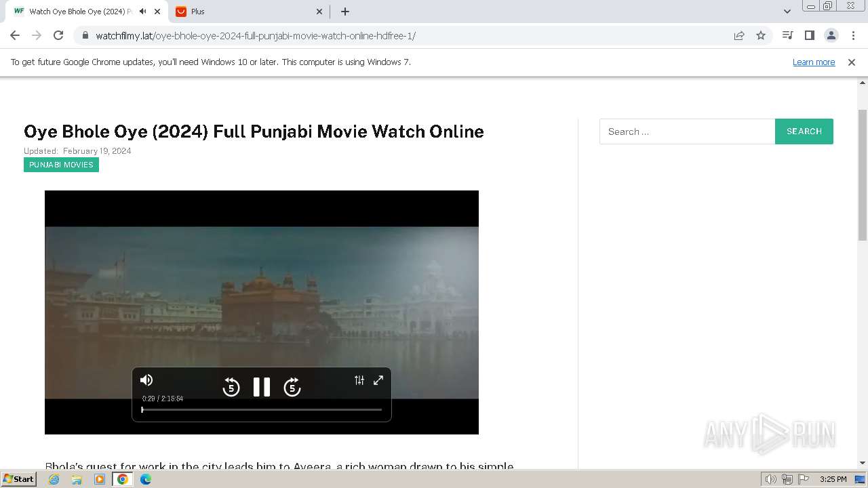The image size is (868, 488).
Task: Click the movie page title heading
Action: point(254,131)
